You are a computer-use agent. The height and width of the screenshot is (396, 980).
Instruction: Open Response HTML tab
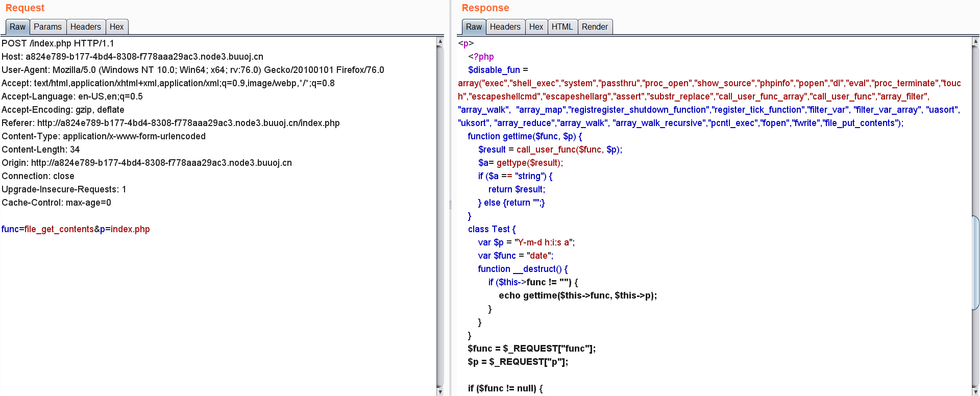click(562, 27)
